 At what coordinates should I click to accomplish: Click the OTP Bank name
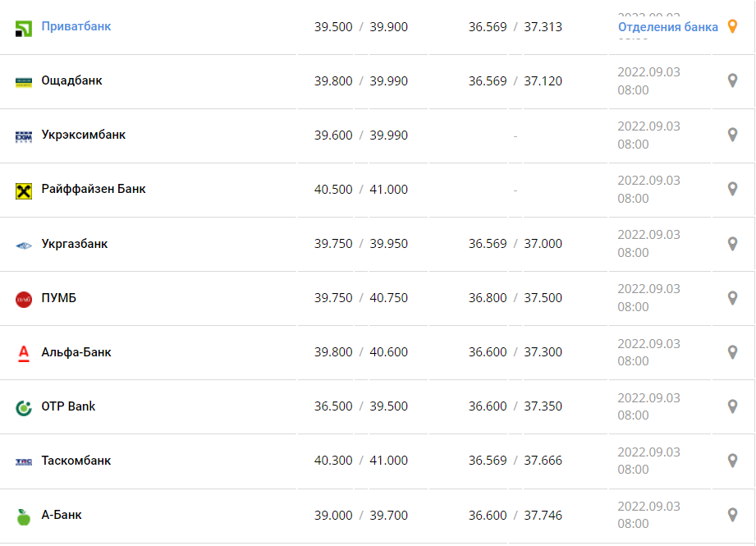[x=68, y=406]
